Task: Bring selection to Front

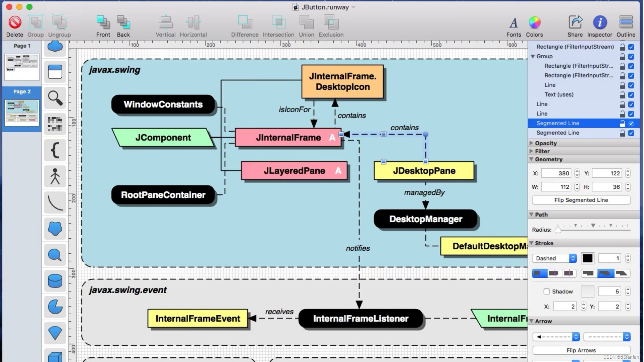Action: [103, 23]
